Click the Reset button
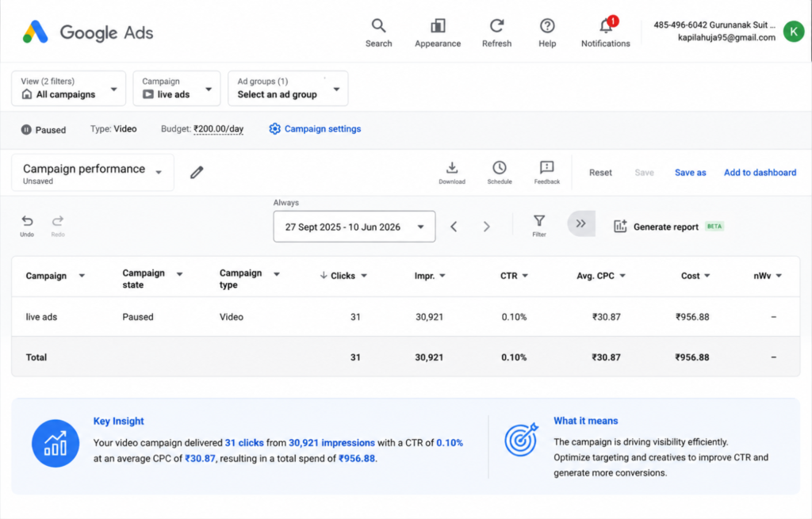 (600, 172)
